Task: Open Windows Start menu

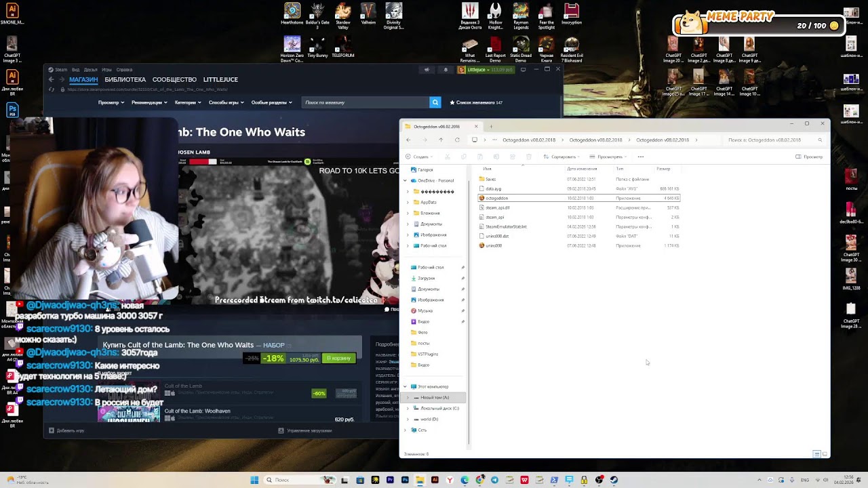Action: tap(254, 480)
